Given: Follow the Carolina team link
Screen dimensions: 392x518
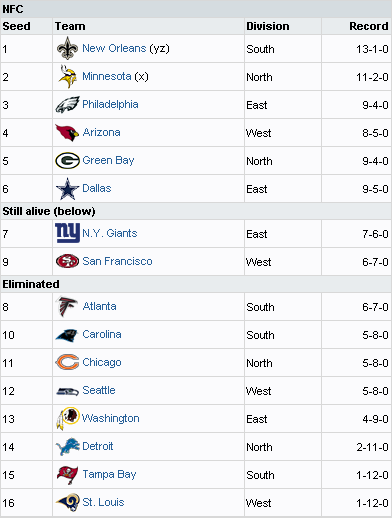Looking at the screenshot, I should tap(102, 334).
